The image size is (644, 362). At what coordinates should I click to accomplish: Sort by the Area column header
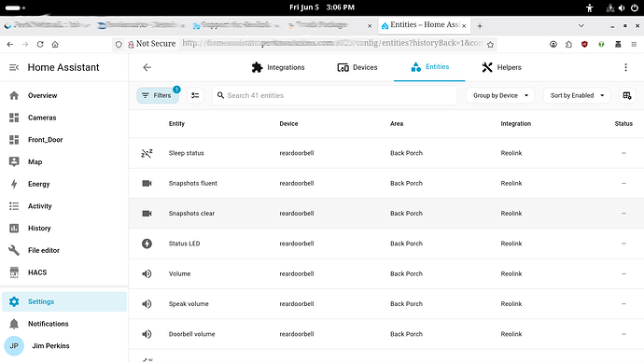397,123
